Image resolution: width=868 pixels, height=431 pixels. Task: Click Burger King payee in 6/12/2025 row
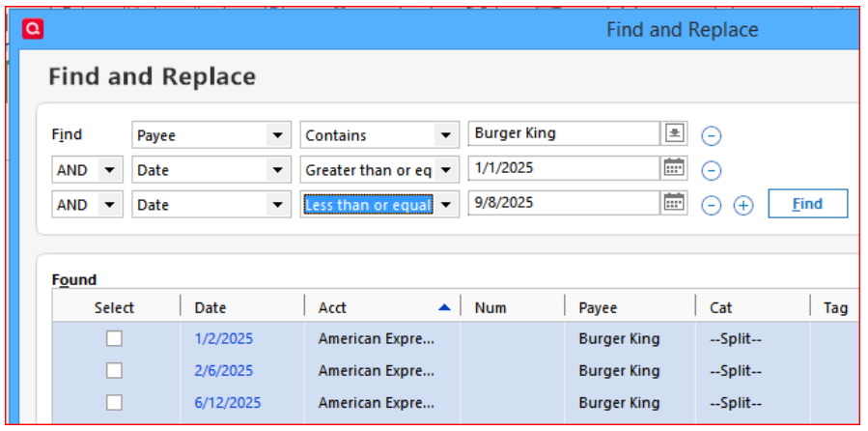pos(620,403)
